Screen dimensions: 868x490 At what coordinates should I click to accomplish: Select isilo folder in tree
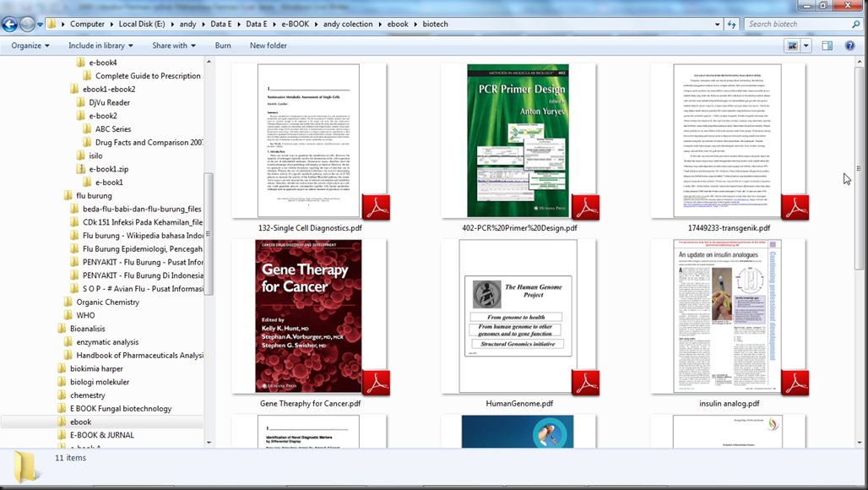pyautogui.click(x=95, y=155)
